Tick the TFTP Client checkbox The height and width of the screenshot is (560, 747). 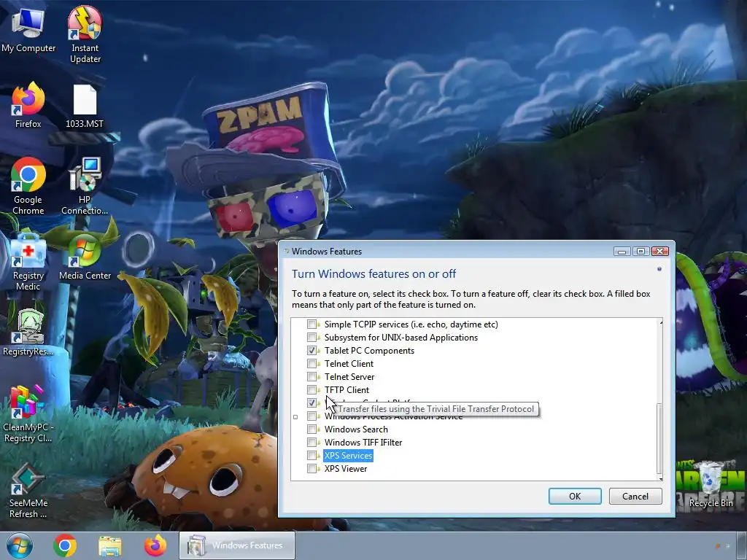(311, 389)
